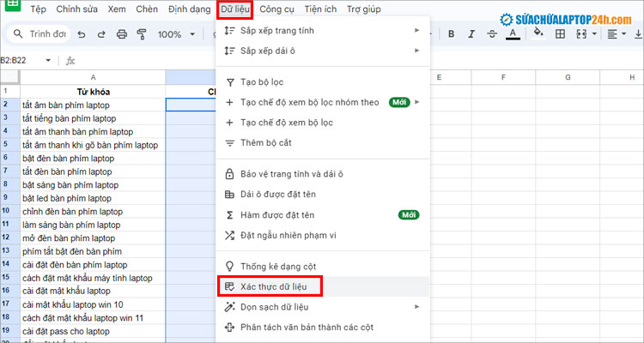Image resolution: width=644 pixels, height=343 pixels.
Task: Open the Chèn menu
Action: (147, 9)
